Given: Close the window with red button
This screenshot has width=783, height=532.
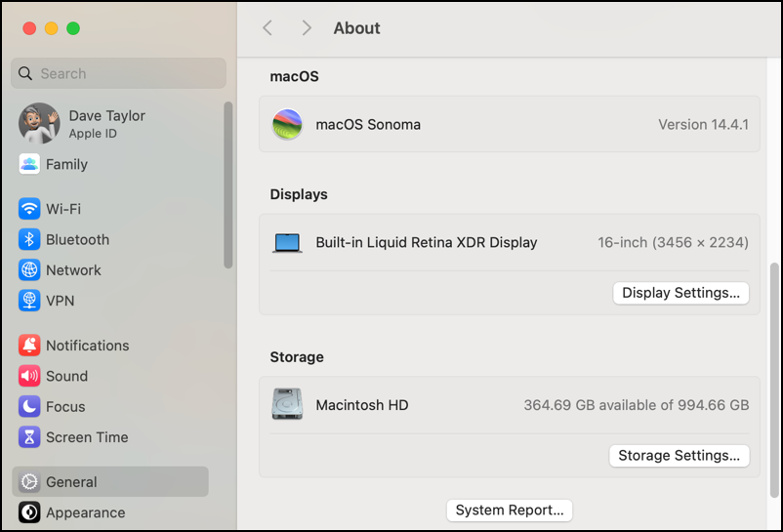Looking at the screenshot, I should coord(29,28).
